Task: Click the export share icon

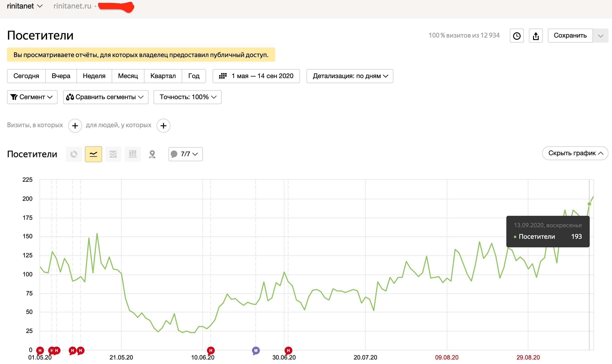Action: pyautogui.click(x=536, y=36)
